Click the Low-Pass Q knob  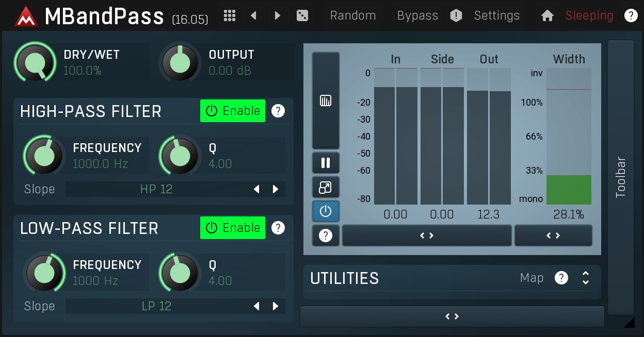coord(180,273)
